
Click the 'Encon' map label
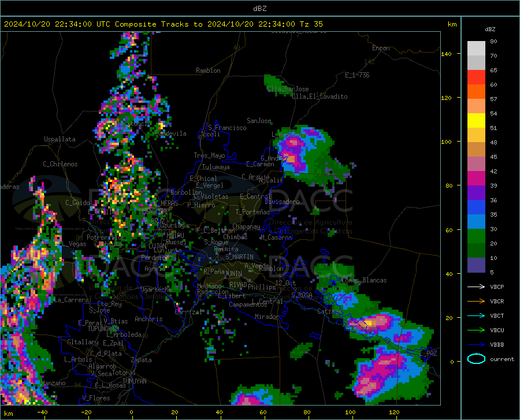[381, 48]
